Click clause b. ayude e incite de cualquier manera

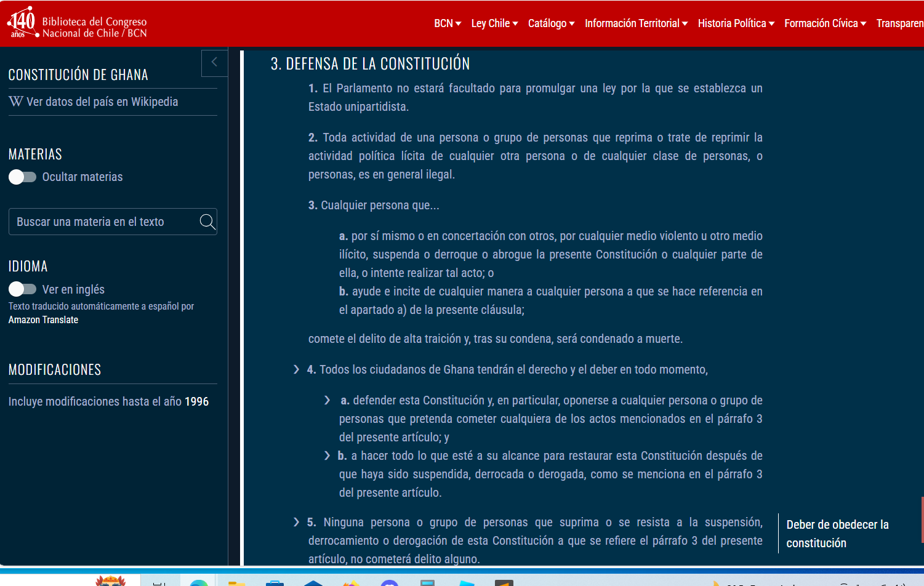[x=551, y=300]
